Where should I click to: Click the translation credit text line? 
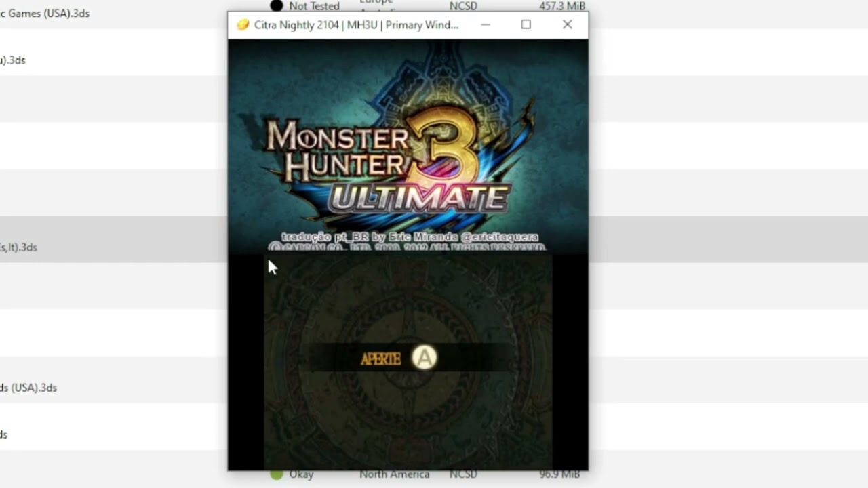(410, 237)
